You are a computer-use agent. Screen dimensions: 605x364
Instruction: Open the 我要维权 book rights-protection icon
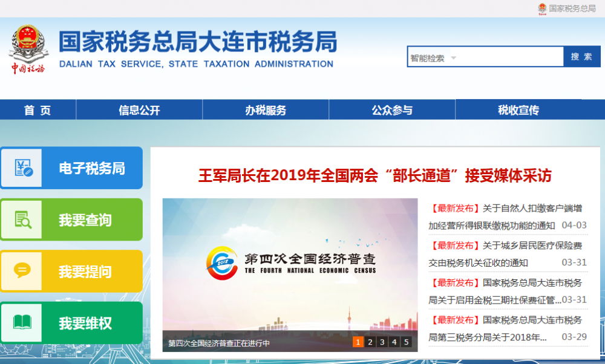click(x=23, y=322)
